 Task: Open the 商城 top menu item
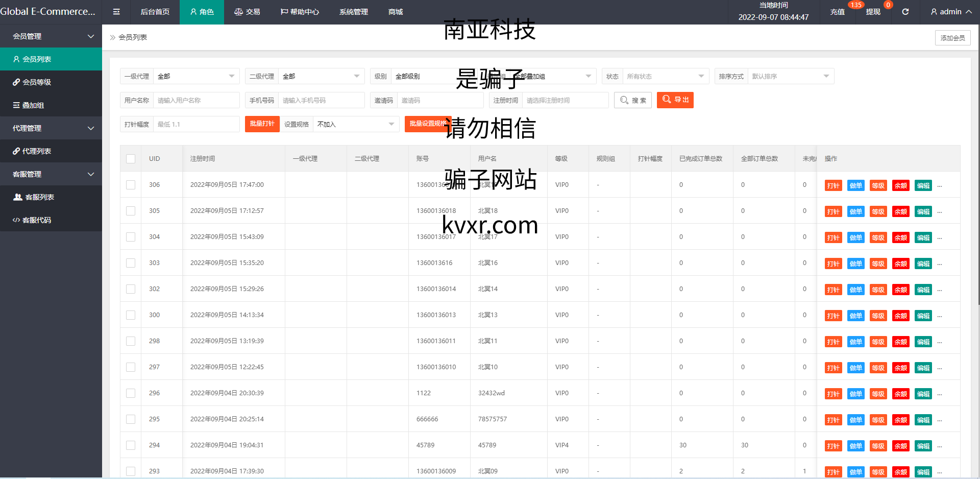[396, 12]
